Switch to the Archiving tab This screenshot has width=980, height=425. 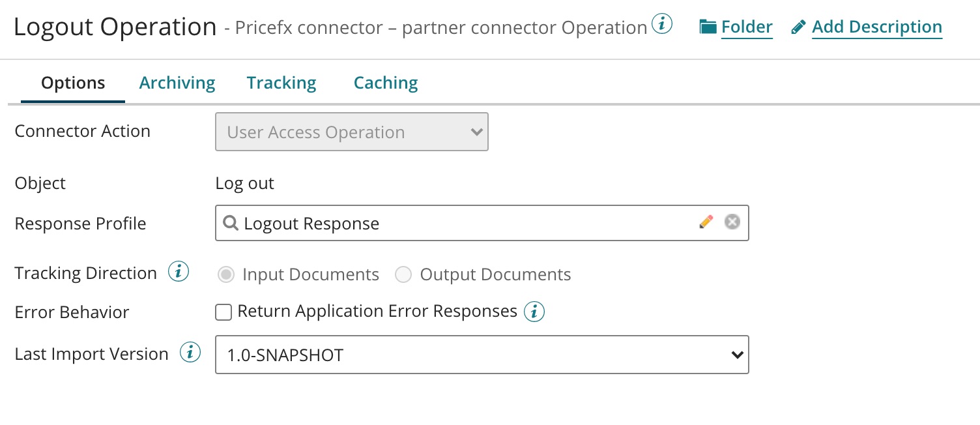point(177,83)
